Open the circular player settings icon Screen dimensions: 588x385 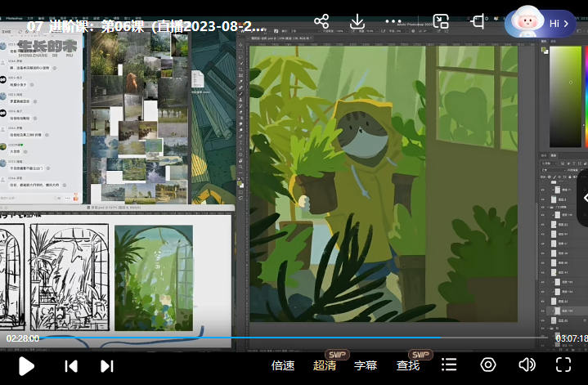coord(488,365)
